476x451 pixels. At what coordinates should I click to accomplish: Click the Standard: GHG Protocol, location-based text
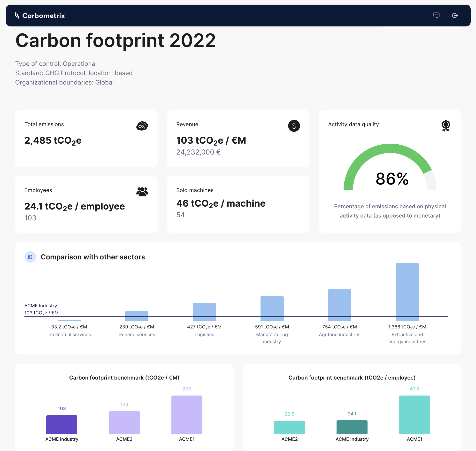click(74, 73)
